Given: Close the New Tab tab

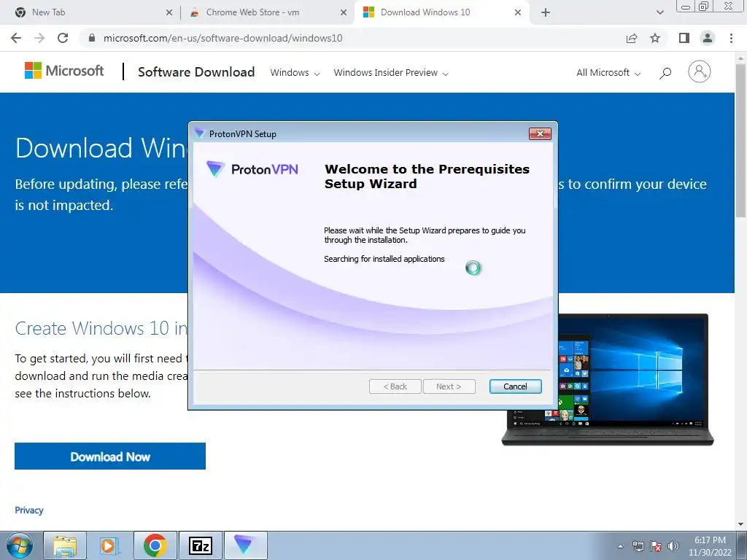Looking at the screenshot, I should click(169, 13).
